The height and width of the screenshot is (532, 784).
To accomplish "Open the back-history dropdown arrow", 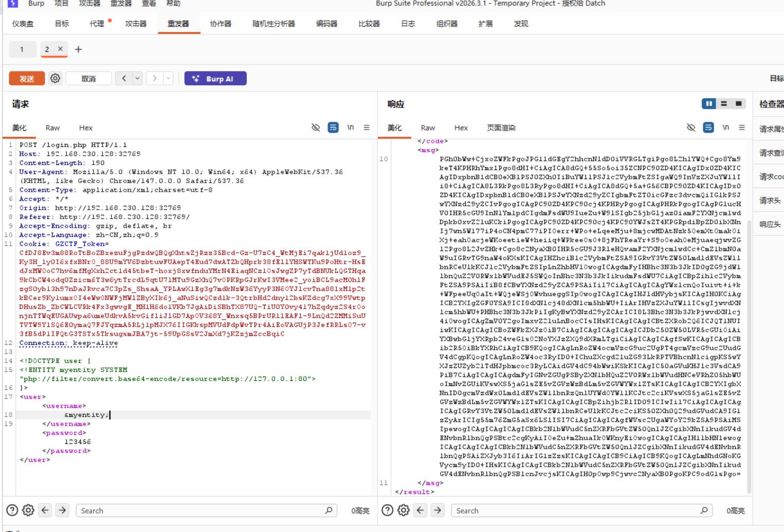I will 137,78.
